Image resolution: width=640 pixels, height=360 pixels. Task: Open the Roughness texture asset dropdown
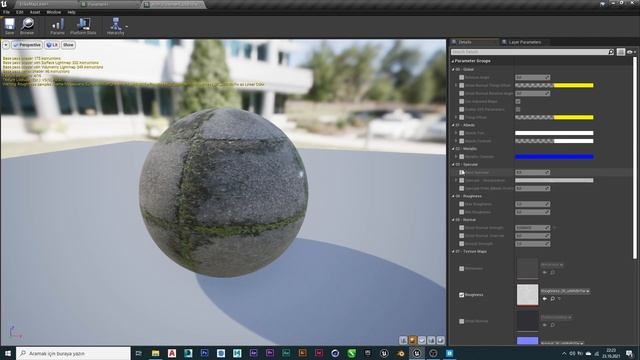point(565,291)
